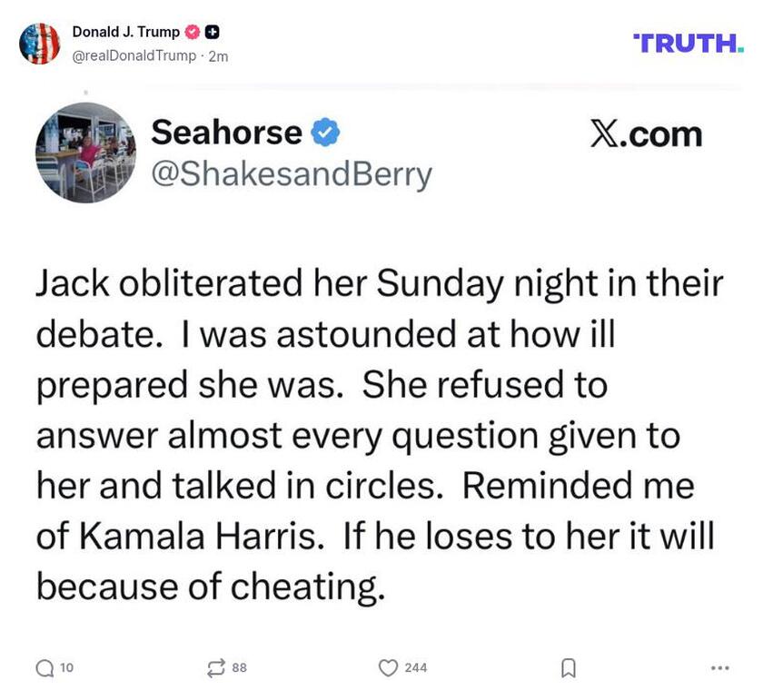This screenshot has width=763, height=700.
Task: Open the @realDonaldTrump handle link
Action: point(134,56)
